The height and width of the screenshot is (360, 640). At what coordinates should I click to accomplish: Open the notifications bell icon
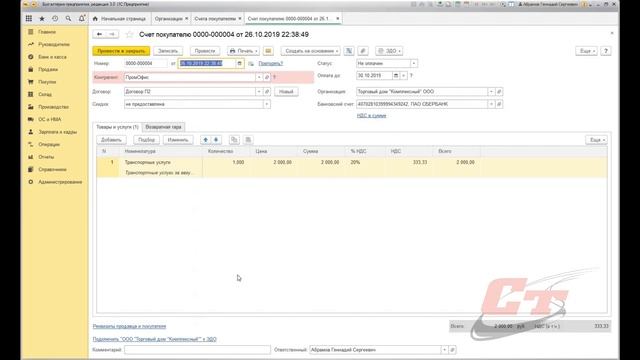pos(82,18)
